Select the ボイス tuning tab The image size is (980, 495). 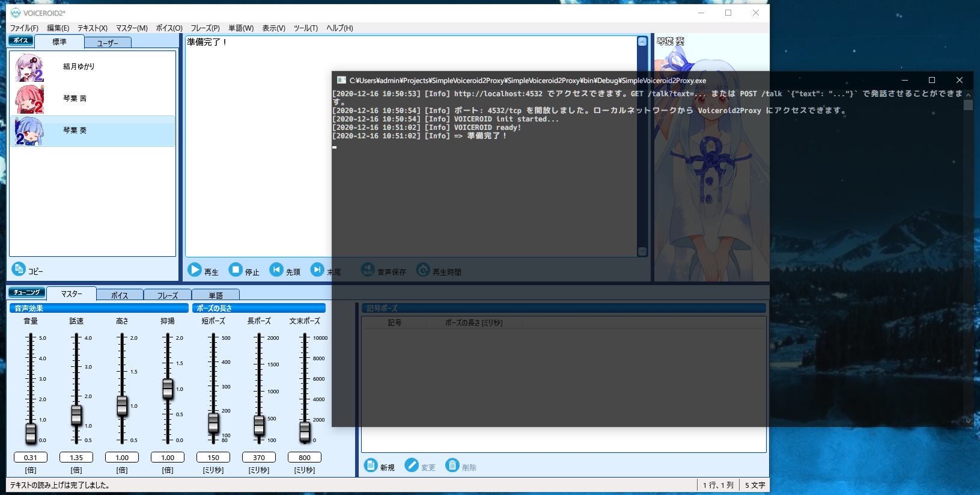(x=120, y=295)
